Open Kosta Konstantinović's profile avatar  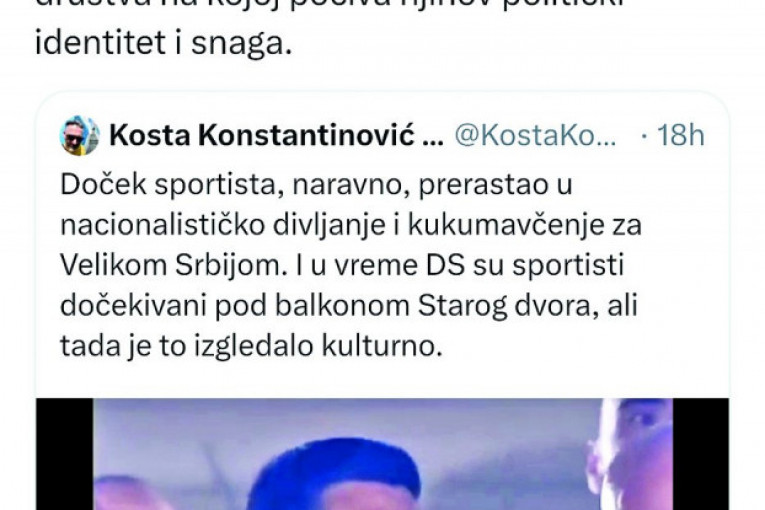tap(79, 135)
